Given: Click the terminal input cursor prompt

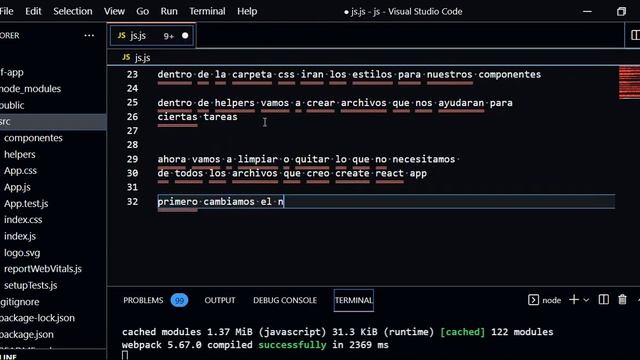Looking at the screenshot, I should coord(125,356).
